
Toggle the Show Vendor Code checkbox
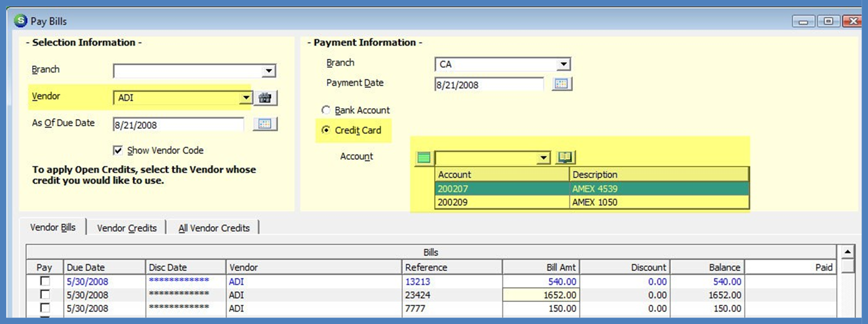coord(118,151)
